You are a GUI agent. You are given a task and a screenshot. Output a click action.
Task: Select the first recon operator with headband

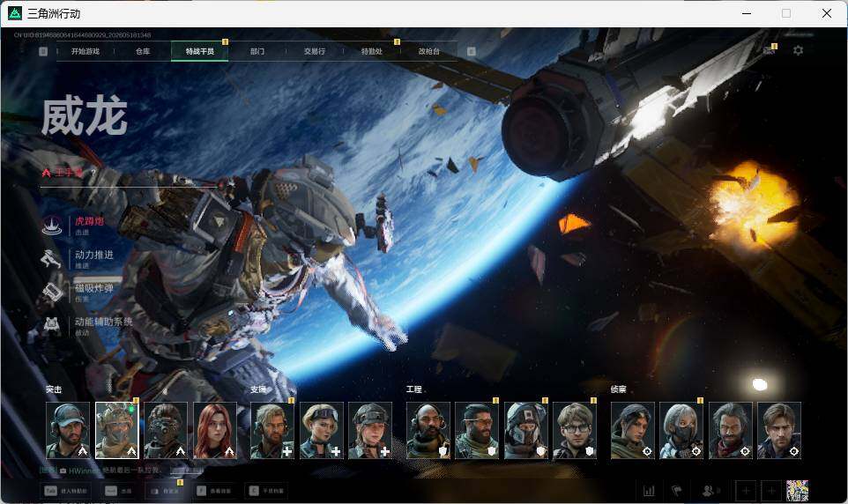click(x=632, y=431)
